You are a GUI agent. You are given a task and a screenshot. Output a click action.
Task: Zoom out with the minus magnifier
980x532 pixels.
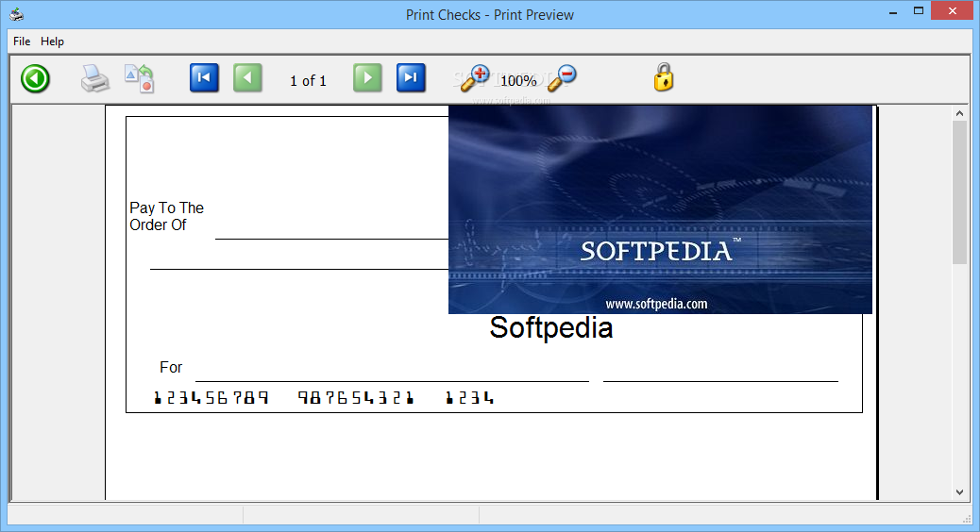562,78
